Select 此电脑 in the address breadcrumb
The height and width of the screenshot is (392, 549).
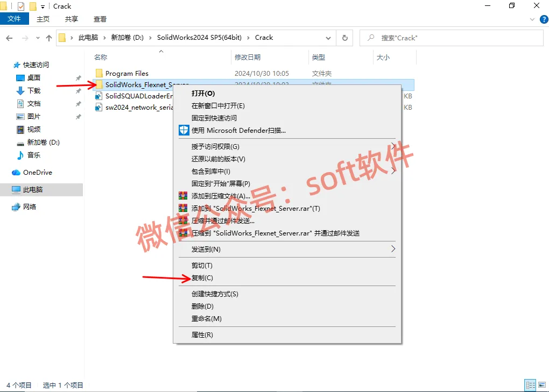pyautogui.click(x=88, y=38)
